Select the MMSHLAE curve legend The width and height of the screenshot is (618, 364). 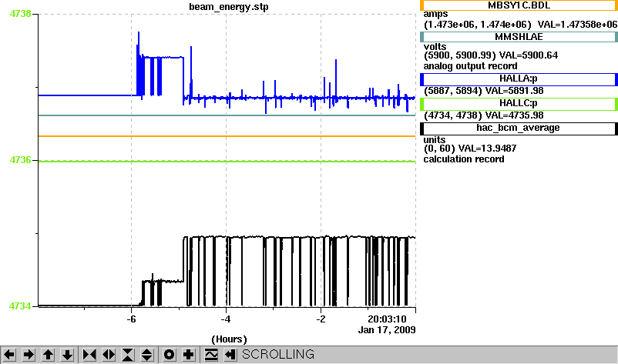point(519,37)
